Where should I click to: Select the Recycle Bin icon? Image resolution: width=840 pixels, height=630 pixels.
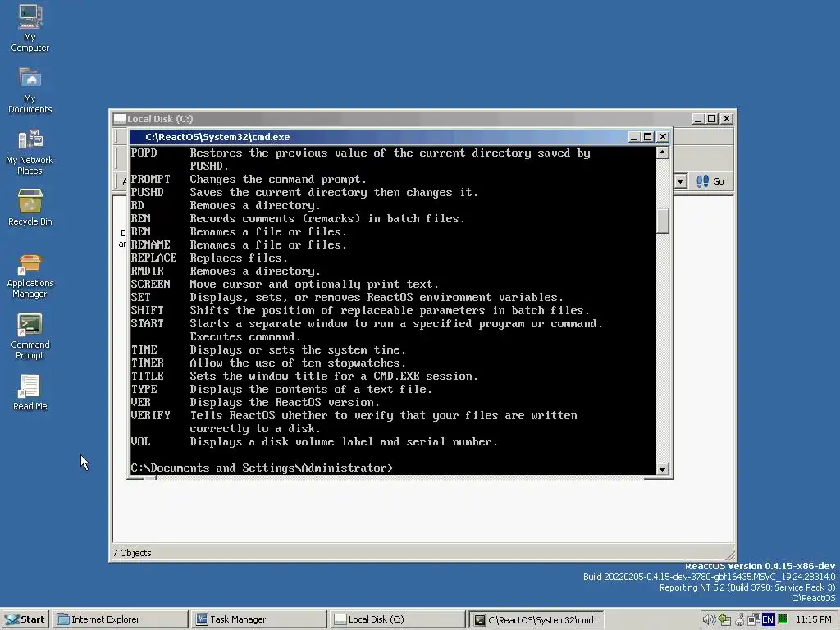pos(30,208)
